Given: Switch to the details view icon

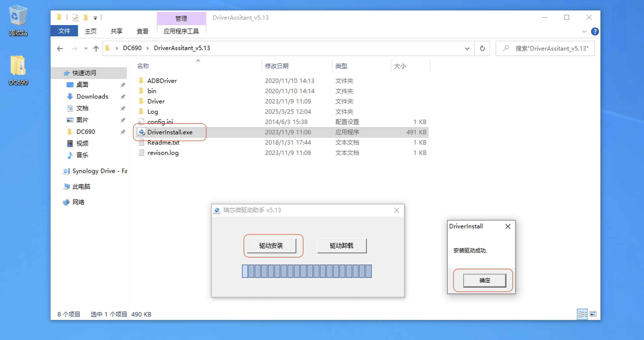Looking at the screenshot, I should point(582,314).
